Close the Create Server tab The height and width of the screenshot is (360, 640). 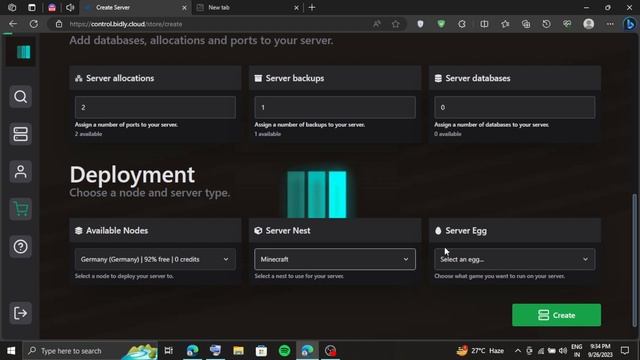click(184, 7)
